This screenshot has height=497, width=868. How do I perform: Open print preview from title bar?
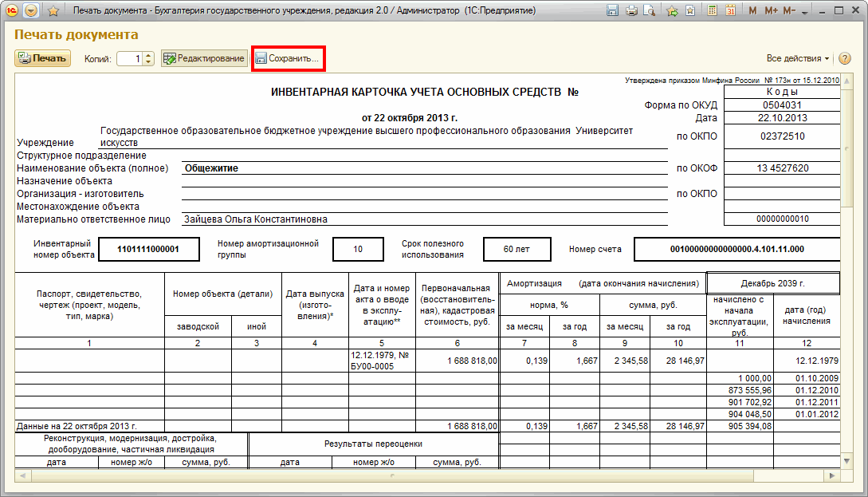point(650,11)
